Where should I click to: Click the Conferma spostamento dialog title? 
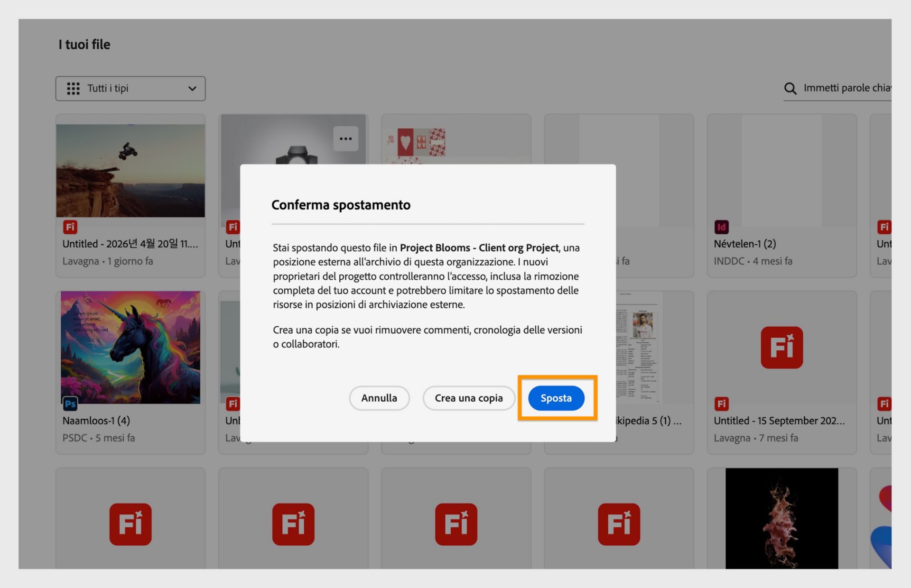click(x=341, y=205)
